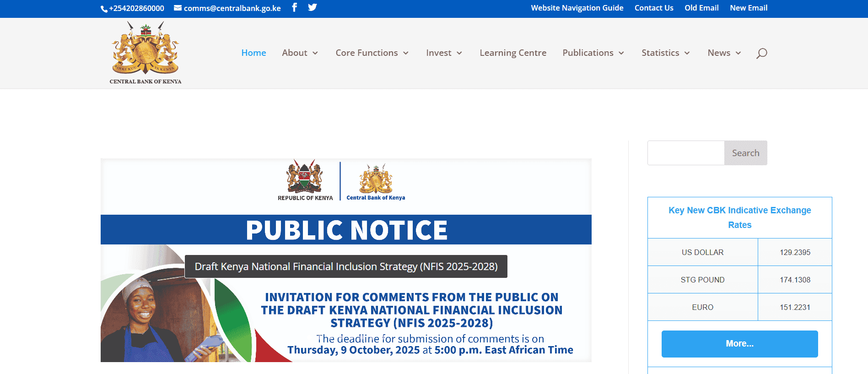Open the Learning Centre page
Screen dimensions: 868x374
pyautogui.click(x=513, y=53)
